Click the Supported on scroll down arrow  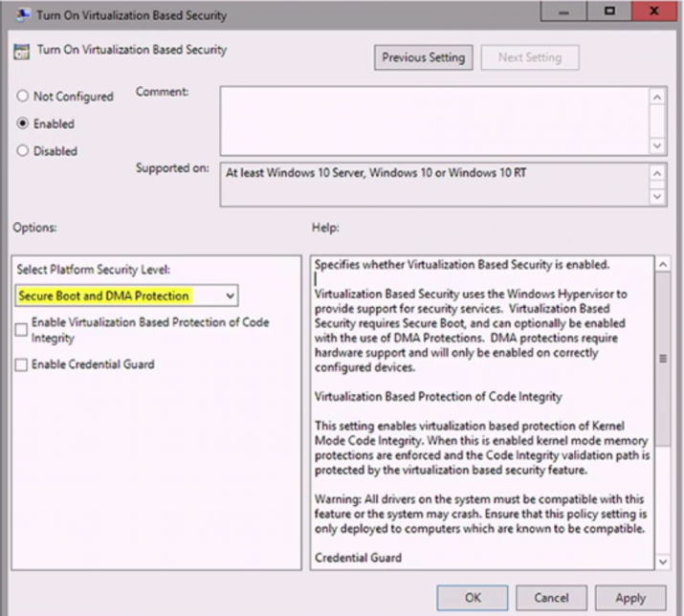pos(657,197)
